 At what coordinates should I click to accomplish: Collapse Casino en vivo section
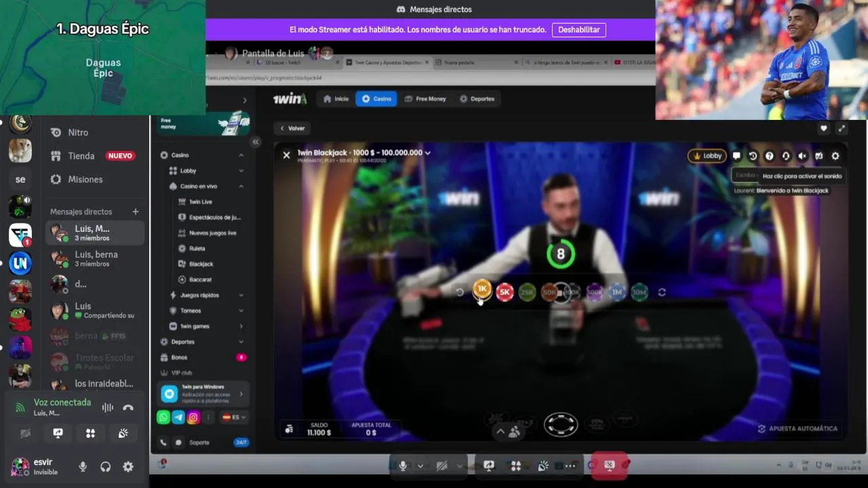click(241, 186)
